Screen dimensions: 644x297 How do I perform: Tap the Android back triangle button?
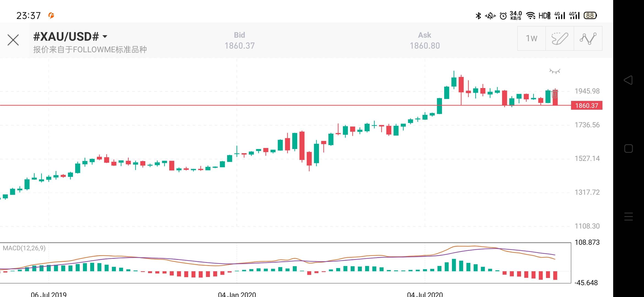point(628,80)
